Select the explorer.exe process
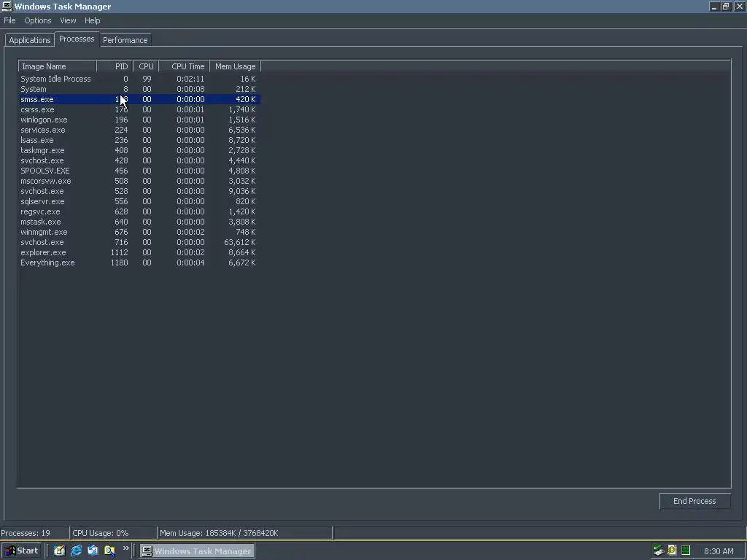747x560 pixels. [139, 253]
